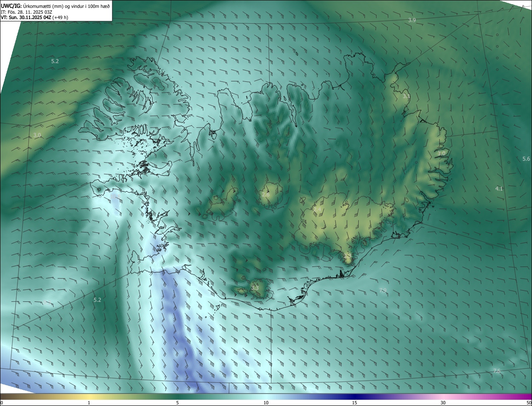Viewport: 532px width, 406px height.
Task: Click the '3.1' value on the northeast peninsula
Action: click(x=406, y=96)
